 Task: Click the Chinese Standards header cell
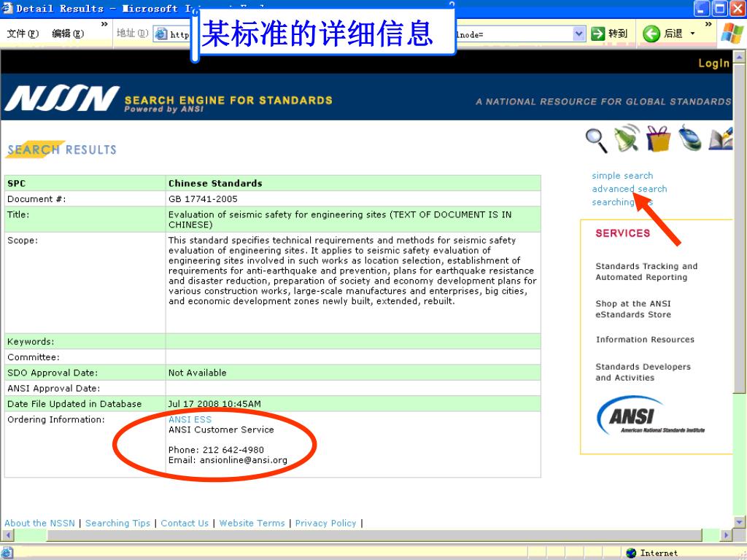coord(353,183)
